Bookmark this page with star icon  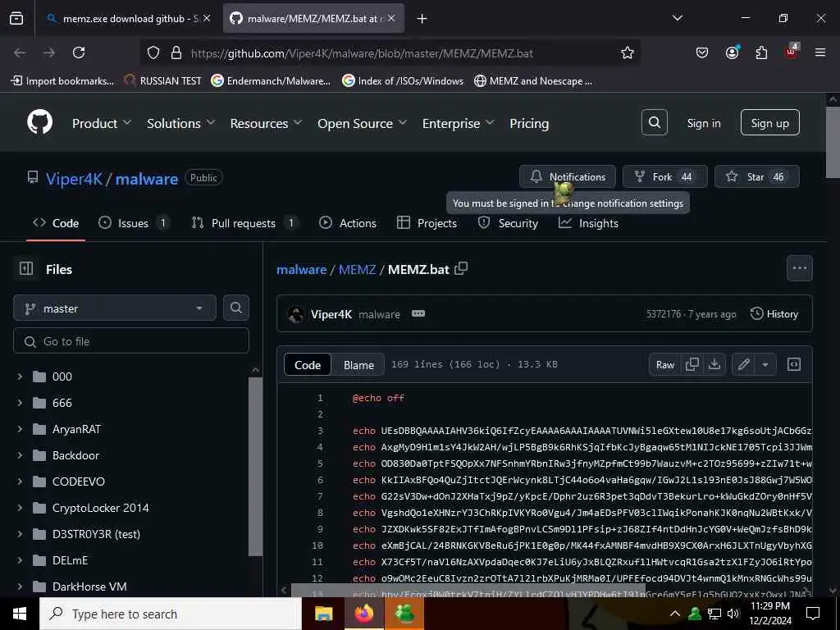click(628, 52)
